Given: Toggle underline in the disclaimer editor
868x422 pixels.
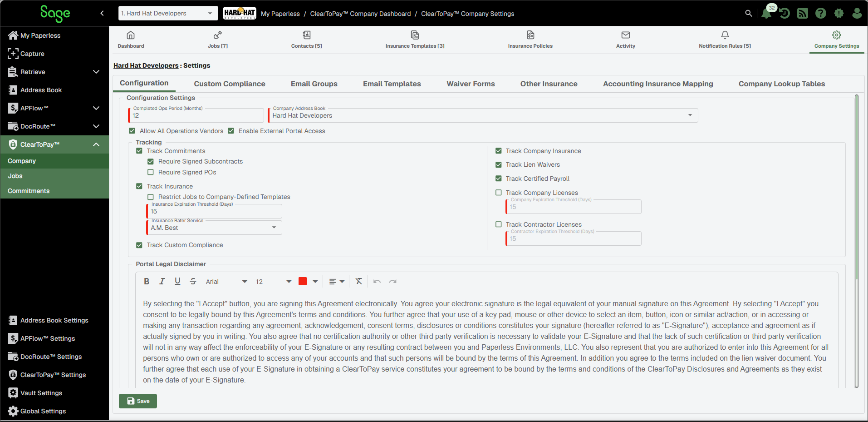Looking at the screenshot, I should click(x=177, y=282).
